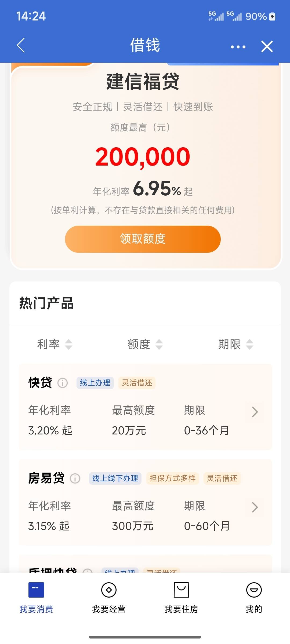This screenshot has width=290, height=644.
Task: Tap the 担保方式多样 tag on 房易贷
Action: pos(172,478)
